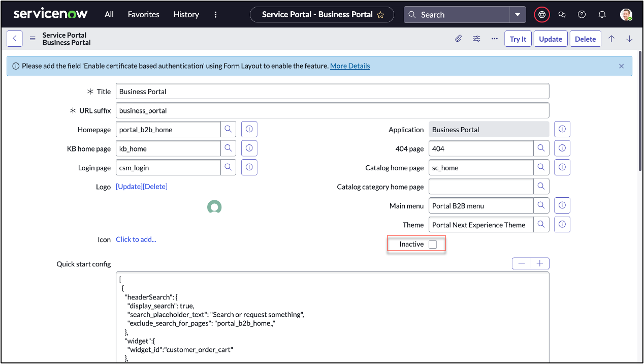The width and height of the screenshot is (644, 364).
Task: Click the 404 page field
Action: 481,148
